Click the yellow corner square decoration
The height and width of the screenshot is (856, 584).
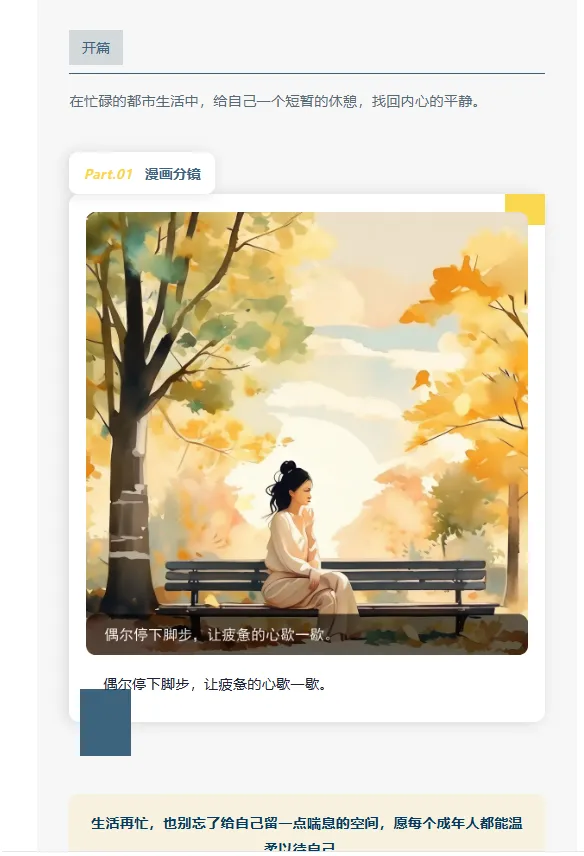click(525, 210)
